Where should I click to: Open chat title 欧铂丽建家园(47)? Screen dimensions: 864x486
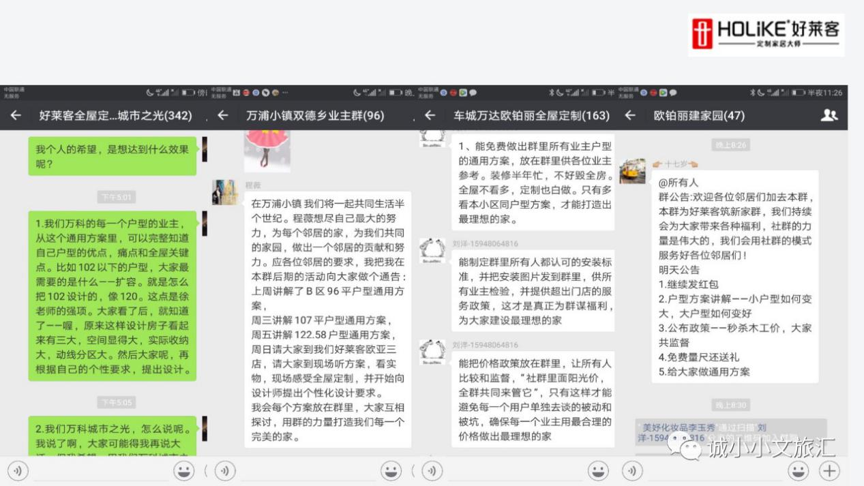pyautogui.click(x=699, y=116)
